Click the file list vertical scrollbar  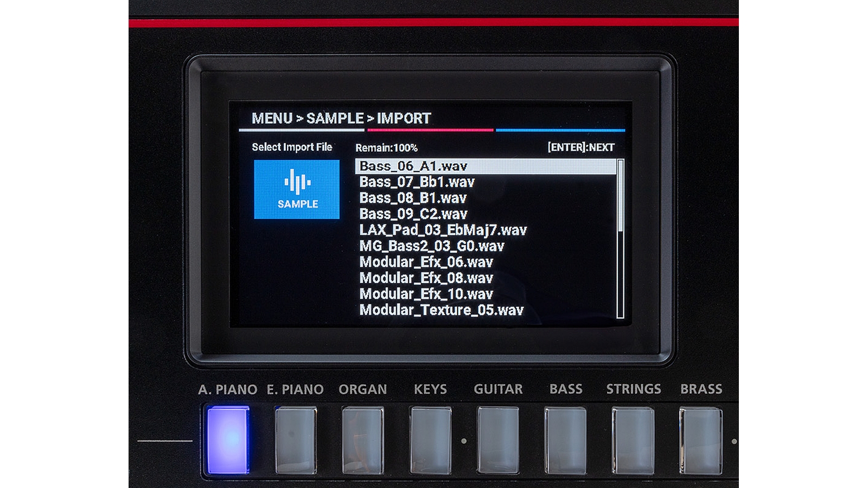[621, 239]
